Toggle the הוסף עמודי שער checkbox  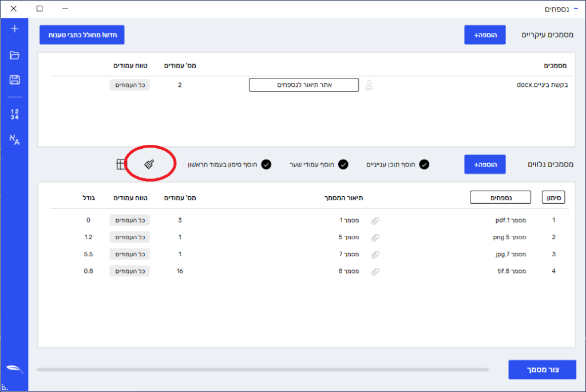[343, 165]
